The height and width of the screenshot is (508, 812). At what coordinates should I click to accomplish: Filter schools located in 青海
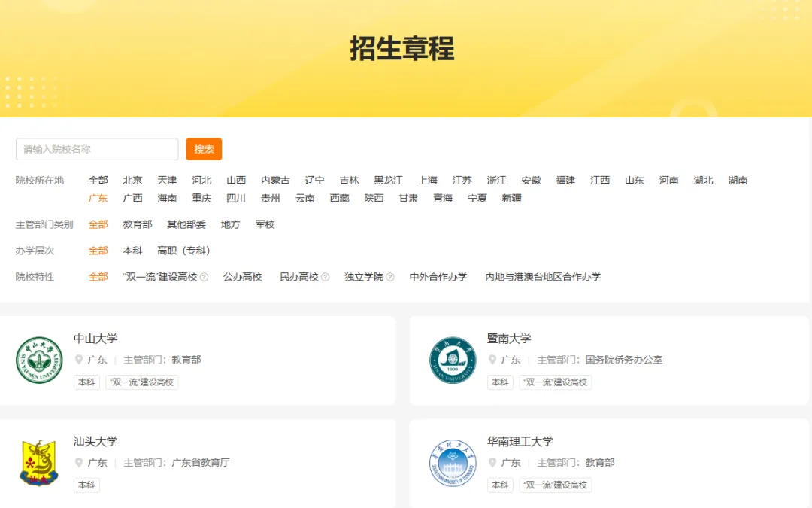[443, 199]
